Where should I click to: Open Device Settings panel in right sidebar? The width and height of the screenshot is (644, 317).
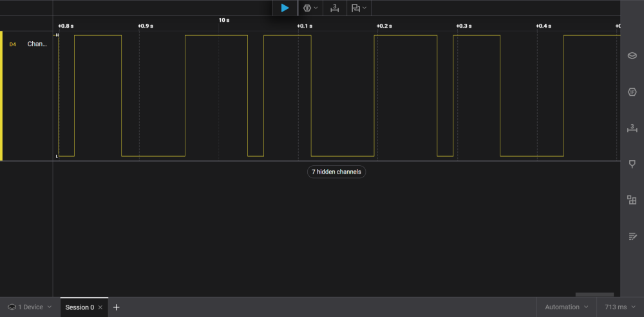(x=632, y=56)
